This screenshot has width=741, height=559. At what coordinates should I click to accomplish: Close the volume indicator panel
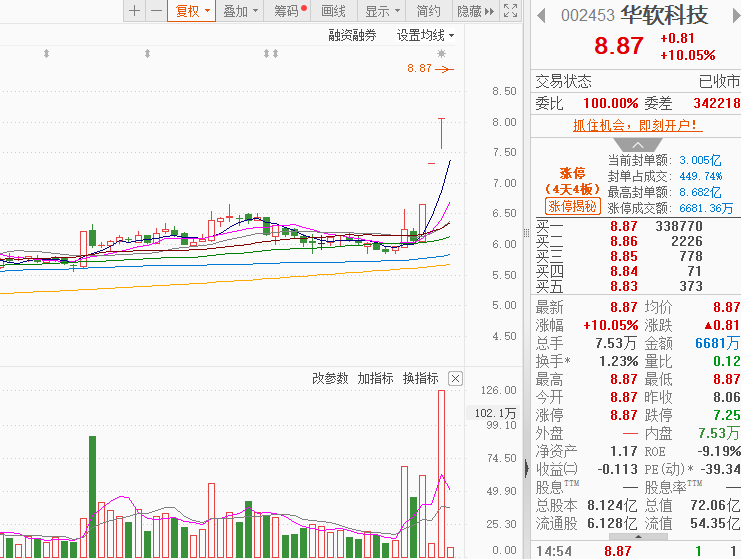click(x=455, y=378)
